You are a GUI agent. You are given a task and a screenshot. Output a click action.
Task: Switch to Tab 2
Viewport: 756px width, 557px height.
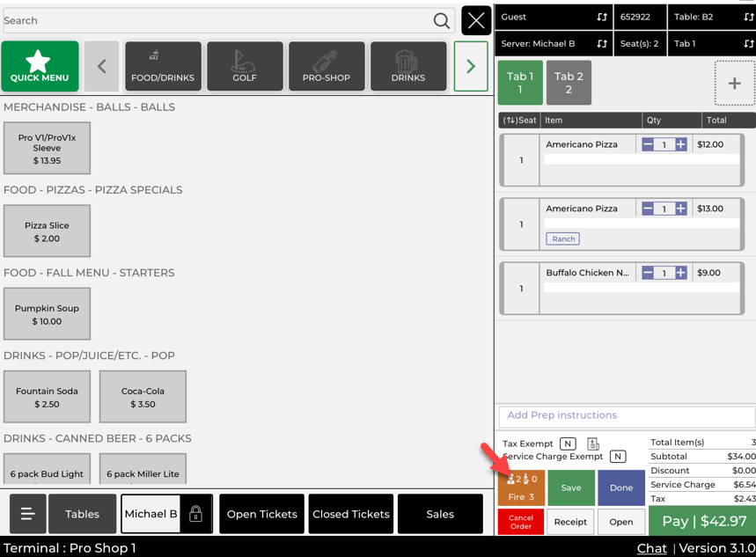pos(569,84)
